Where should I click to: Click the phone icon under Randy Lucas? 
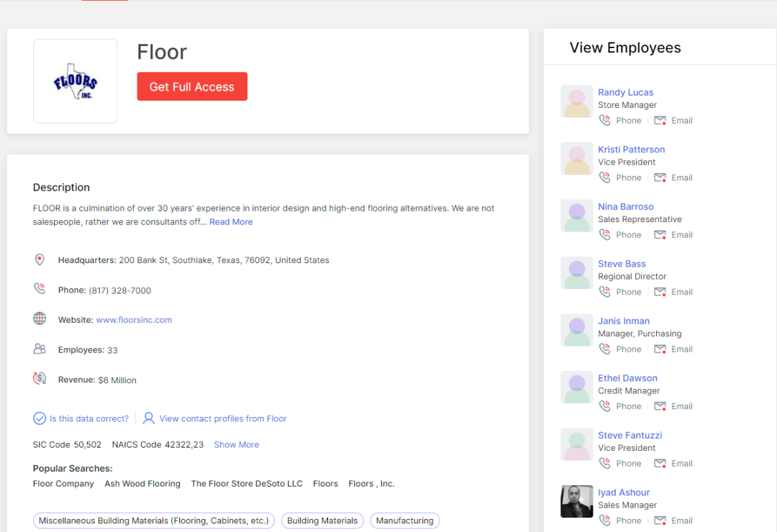pos(604,121)
